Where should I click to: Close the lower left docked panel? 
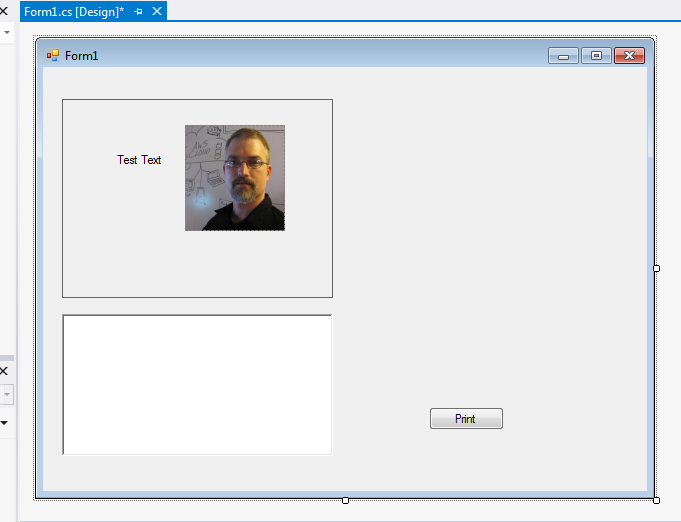(3, 371)
